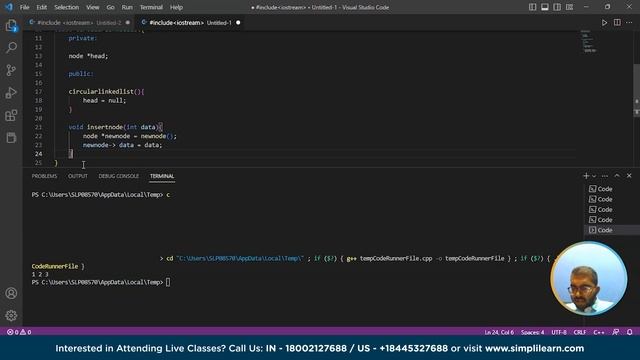Screen dimensions: 640x360
Task: Close the terminal panel
Action: tap(629, 176)
